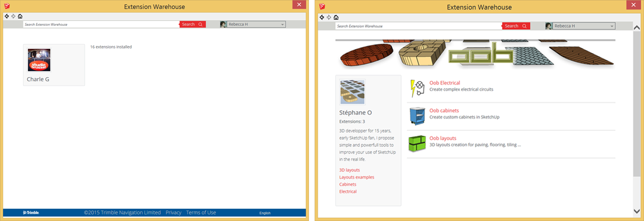
Task: Click the Charle G profile picture thumbnail
Action: tap(39, 60)
